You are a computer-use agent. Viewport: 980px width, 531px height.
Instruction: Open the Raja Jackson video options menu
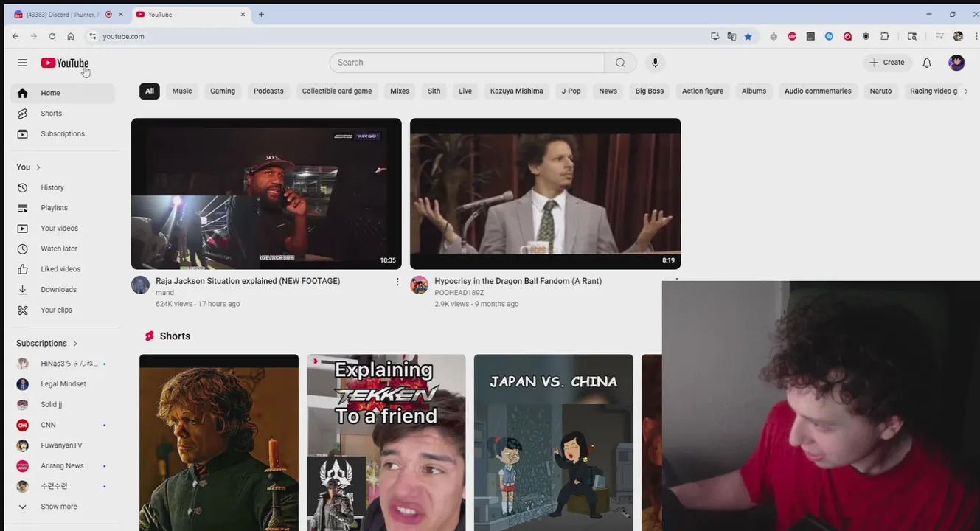[x=397, y=282]
